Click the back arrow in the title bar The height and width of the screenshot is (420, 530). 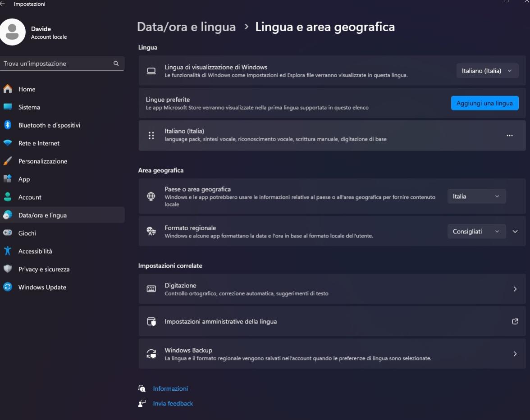(3, 4)
